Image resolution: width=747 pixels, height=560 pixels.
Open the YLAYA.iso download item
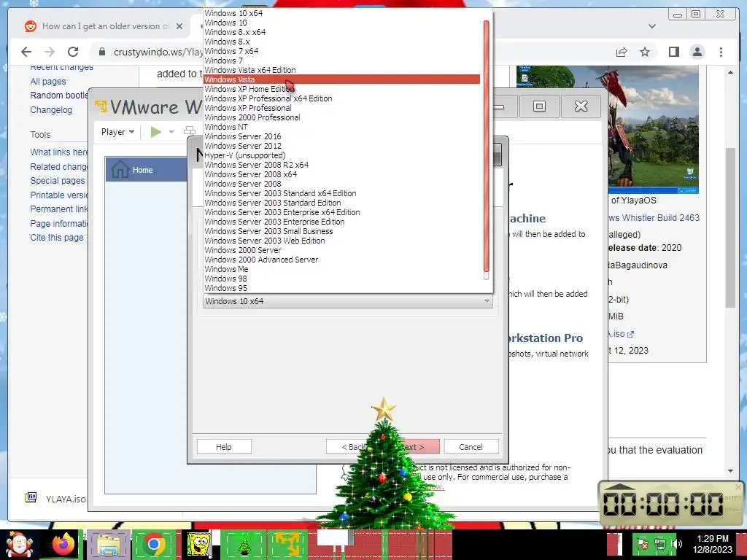[55, 499]
